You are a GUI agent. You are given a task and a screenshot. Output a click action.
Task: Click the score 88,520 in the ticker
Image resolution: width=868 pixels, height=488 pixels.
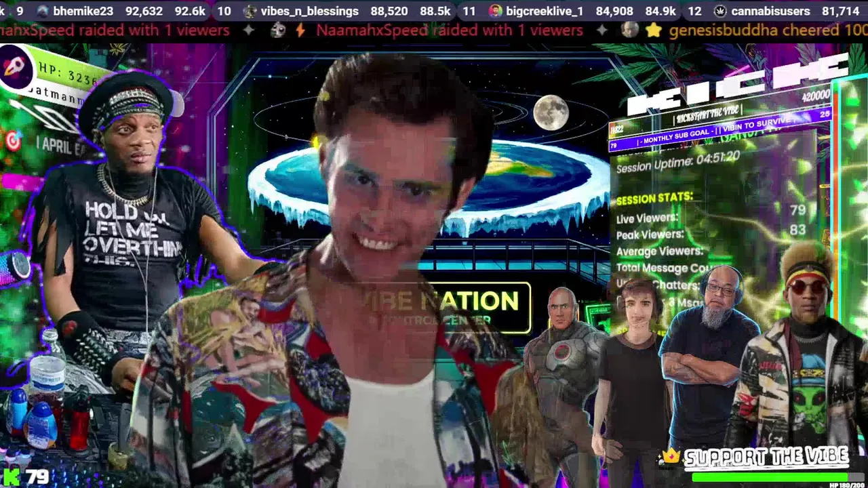(389, 11)
